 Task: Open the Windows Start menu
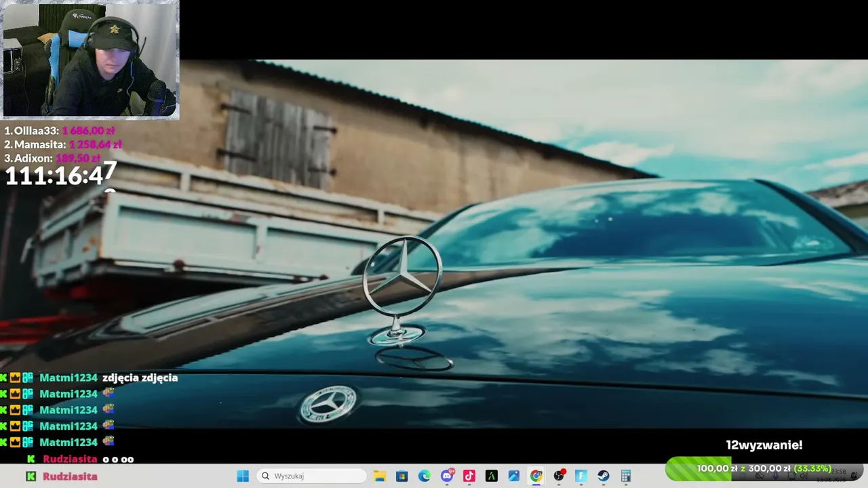[243, 476]
